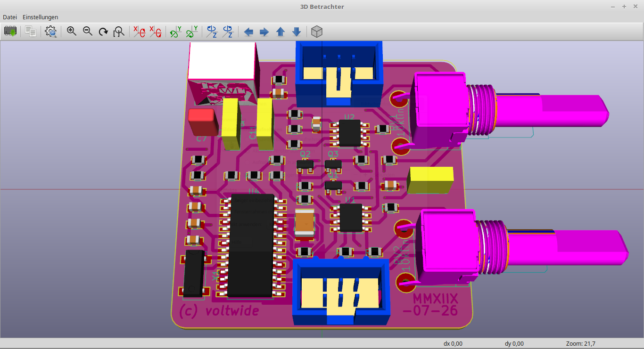Click the first blue Z-axis rotation icon
The width and height of the screenshot is (644, 349).
tap(212, 32)
